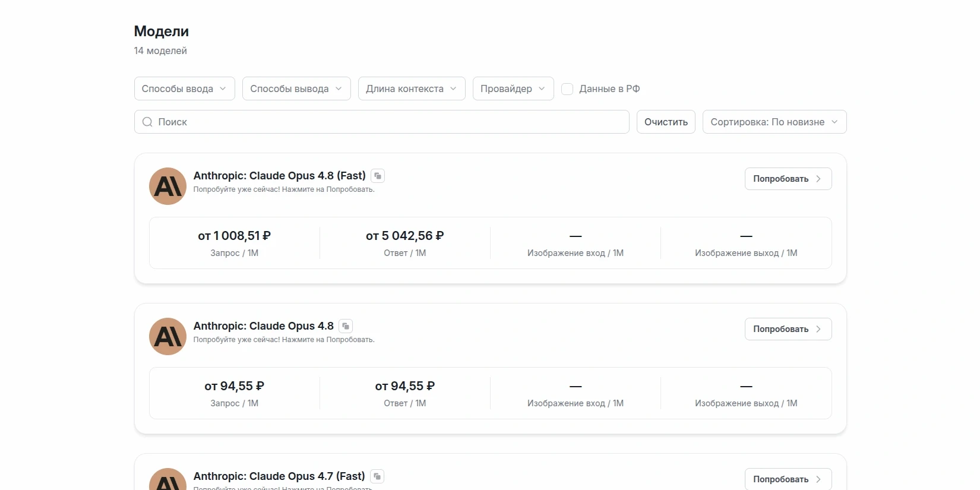Click the Anthropic logo of Claude Opus 4.8 (Fast)

click(167, 186)
